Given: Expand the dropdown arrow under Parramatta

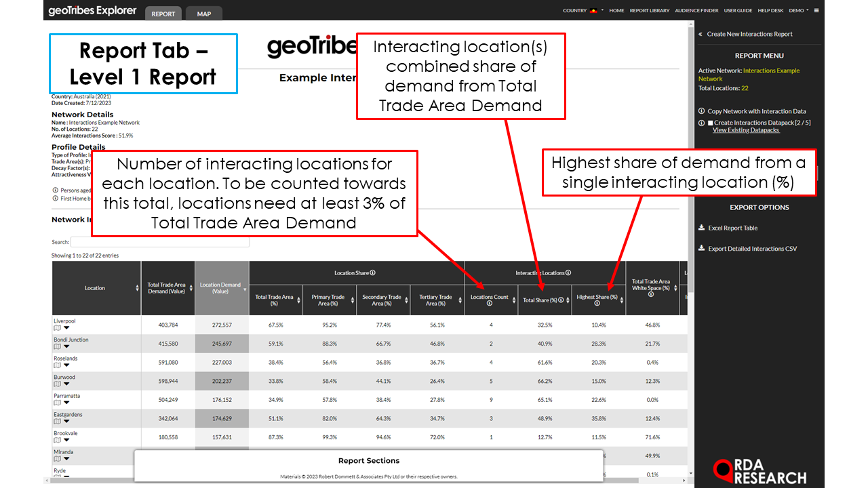Looking at the screenshot, I should pyautogui.click(x=66, y=403).
